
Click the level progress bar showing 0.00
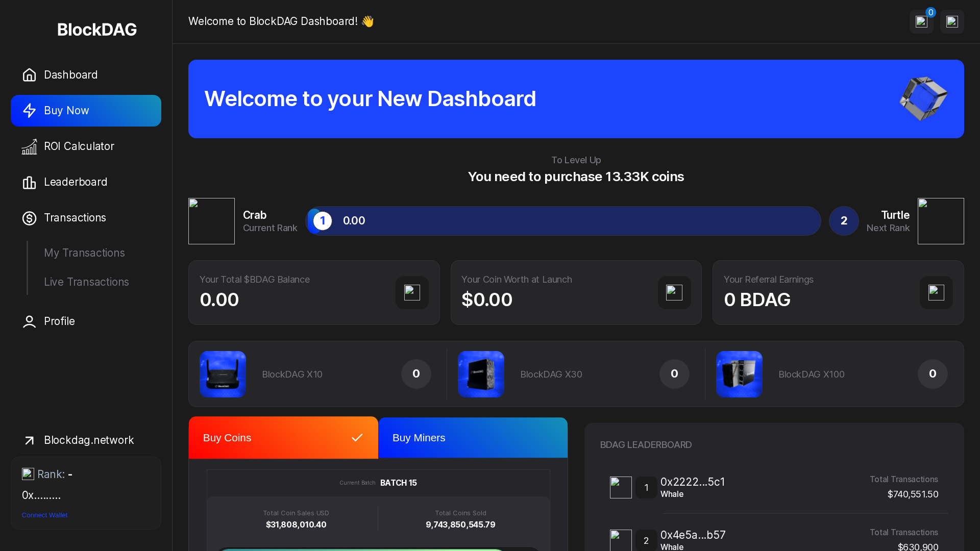coord(563,221)
